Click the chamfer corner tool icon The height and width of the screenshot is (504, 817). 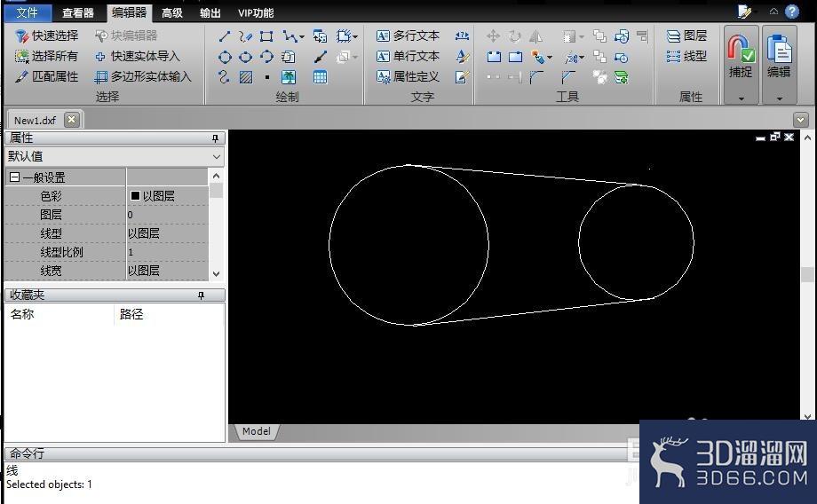pos(568,77)
